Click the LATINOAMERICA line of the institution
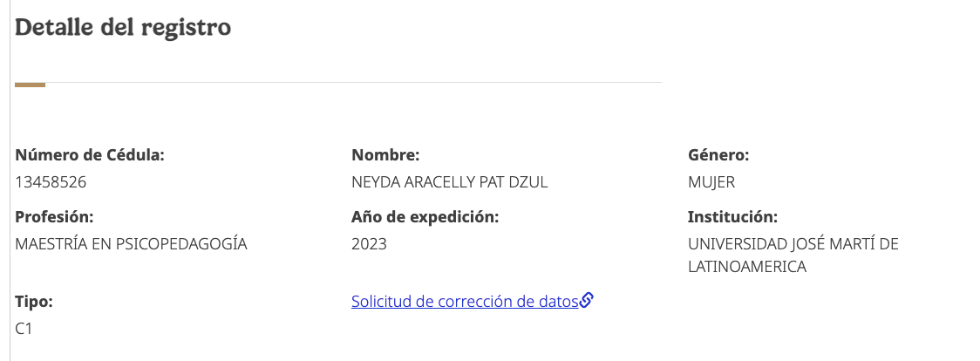This screenshot has height=361, width=980. point(747,267)
